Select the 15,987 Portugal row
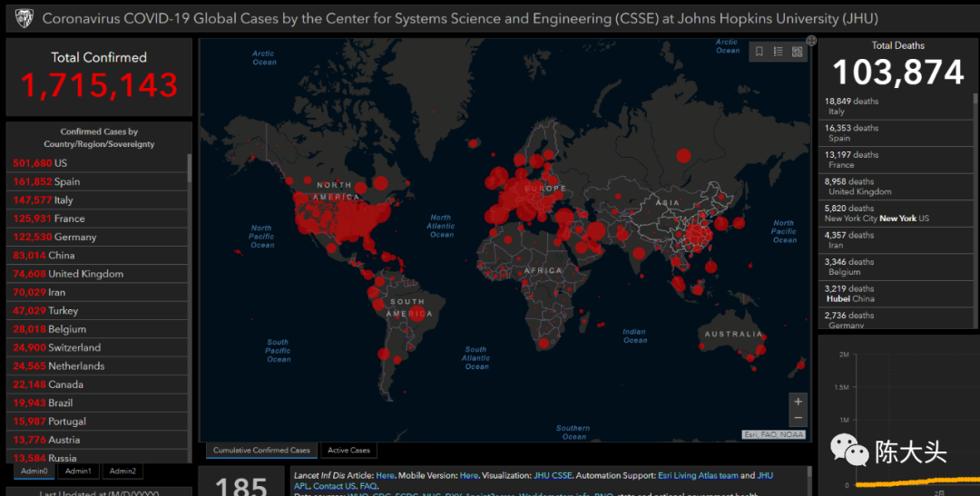980x496 pixels. (97, 421)
